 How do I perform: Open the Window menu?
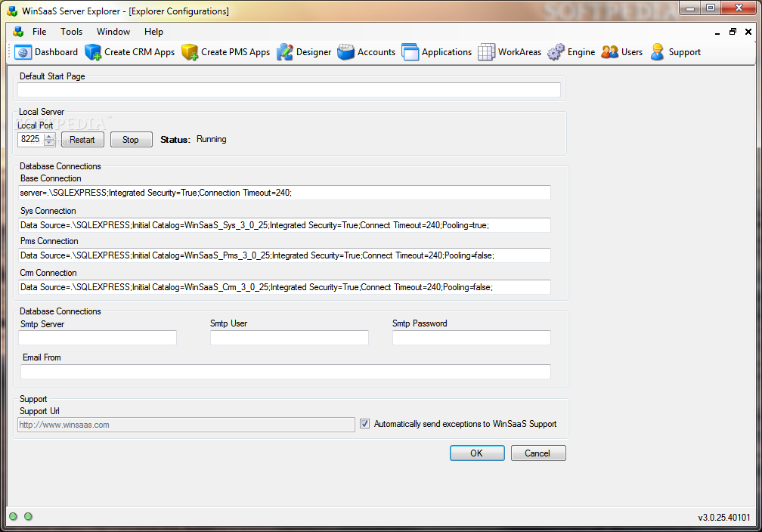tap(113, 32)
